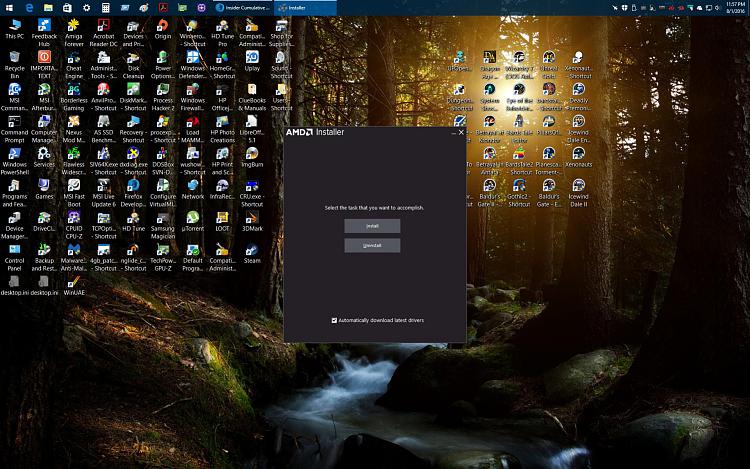Open the Windows Start menu
Screen dimensions: 750x469
coord(9,8)
